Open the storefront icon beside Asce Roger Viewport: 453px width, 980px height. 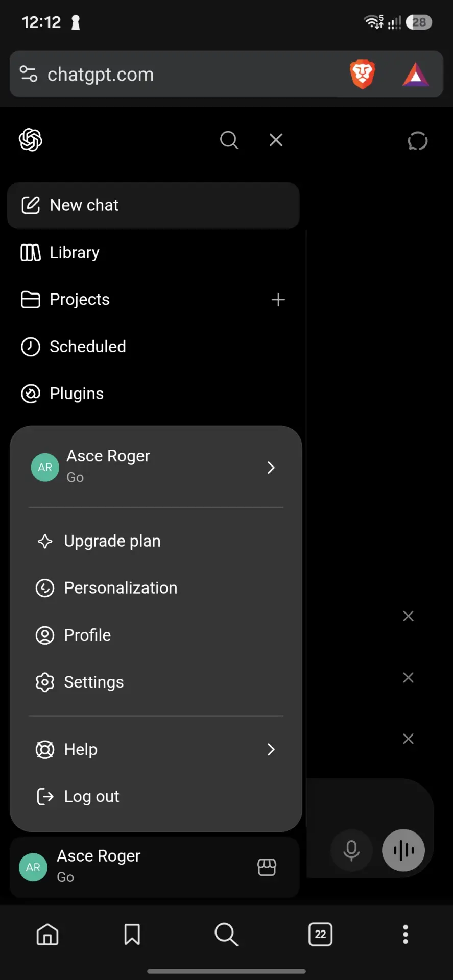[267, 867]
